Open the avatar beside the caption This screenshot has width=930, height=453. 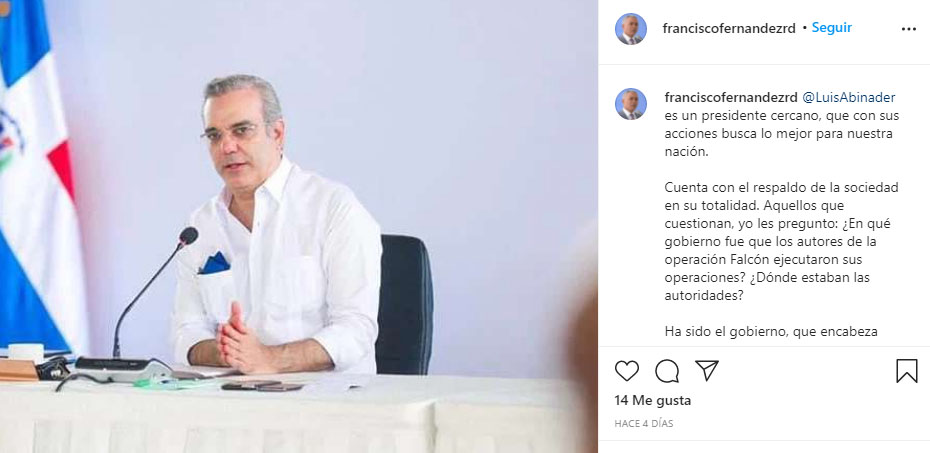[x=630, y=104]
